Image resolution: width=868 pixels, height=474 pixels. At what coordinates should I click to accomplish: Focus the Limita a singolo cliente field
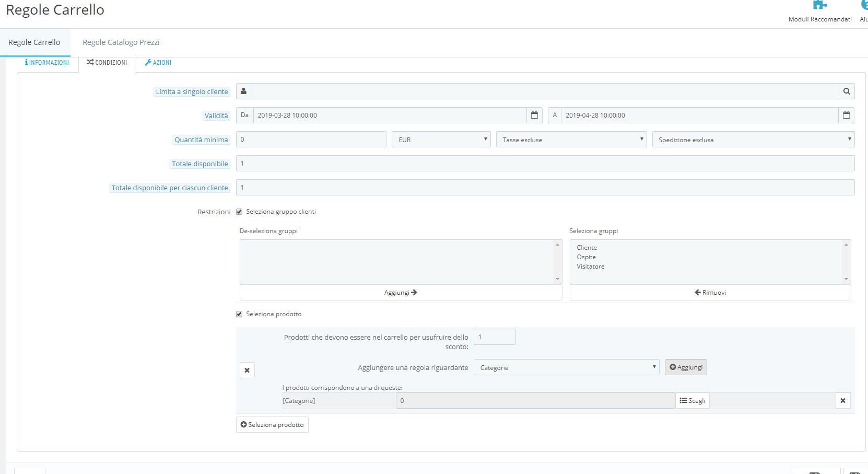tap(545, 91)
